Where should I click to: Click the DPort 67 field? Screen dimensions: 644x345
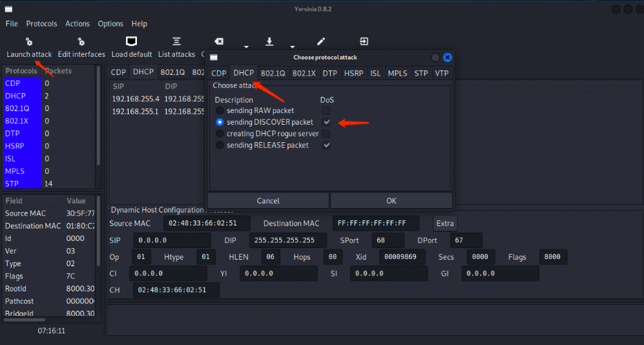coord(466,240)
